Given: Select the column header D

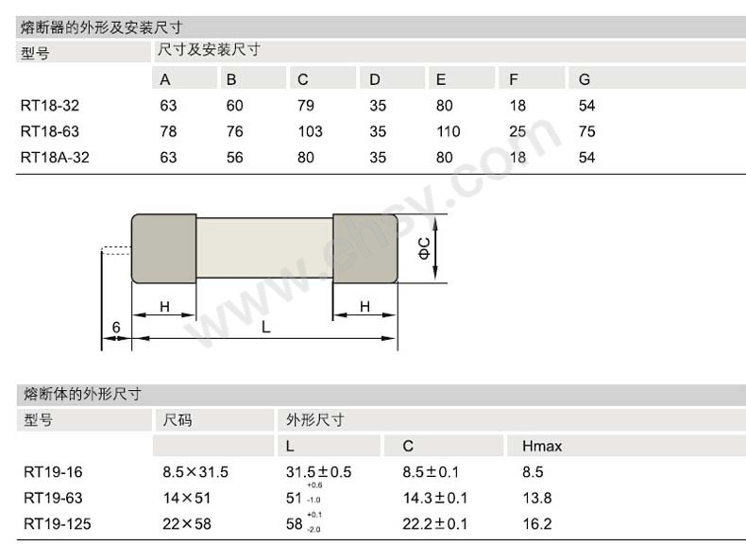Looking at the screenshot, I should (375, 79).
